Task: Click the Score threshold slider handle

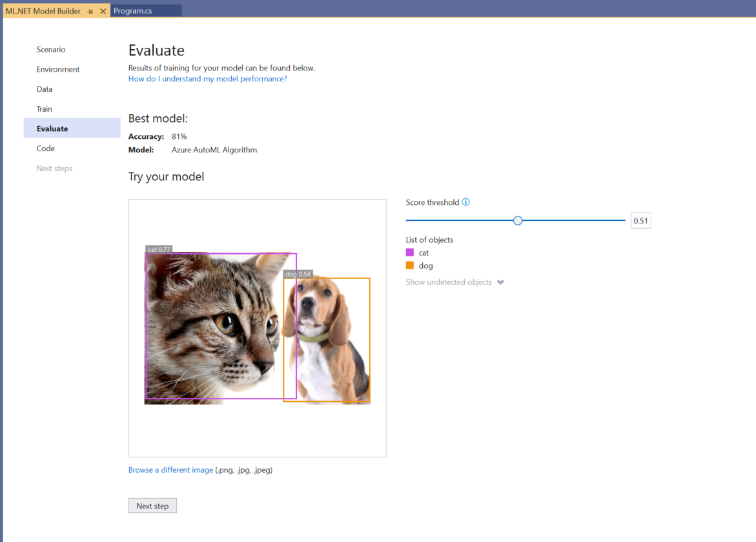Action: click(518, 220)
